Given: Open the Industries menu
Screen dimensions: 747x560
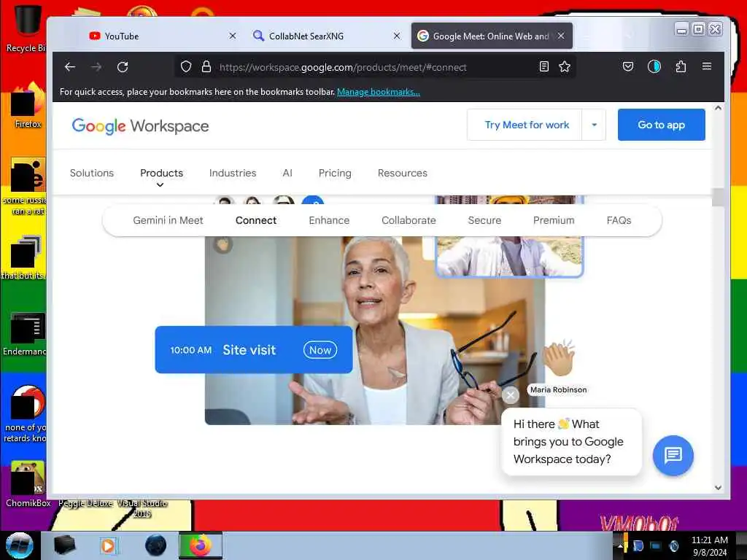Looking at the screenshot, I should coord(233,173).
